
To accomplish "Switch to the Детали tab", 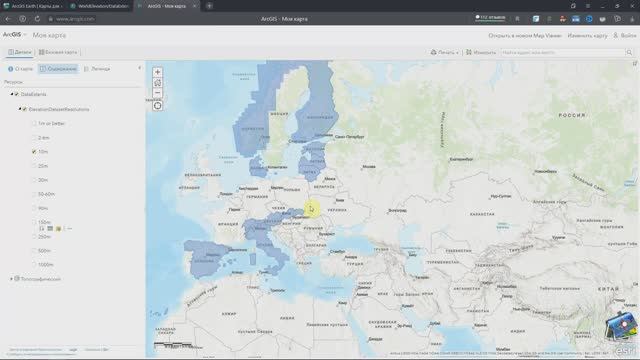I will pos(20,52).
